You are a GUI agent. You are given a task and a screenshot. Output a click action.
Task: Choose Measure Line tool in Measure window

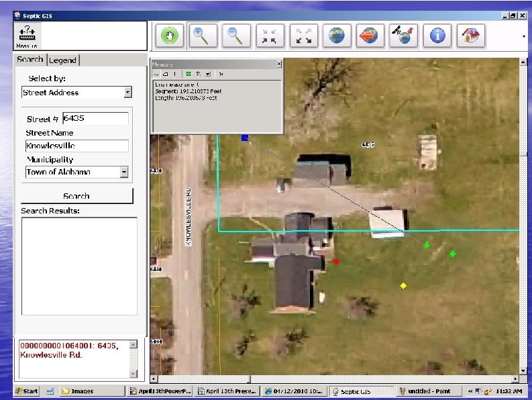point(156,74)
